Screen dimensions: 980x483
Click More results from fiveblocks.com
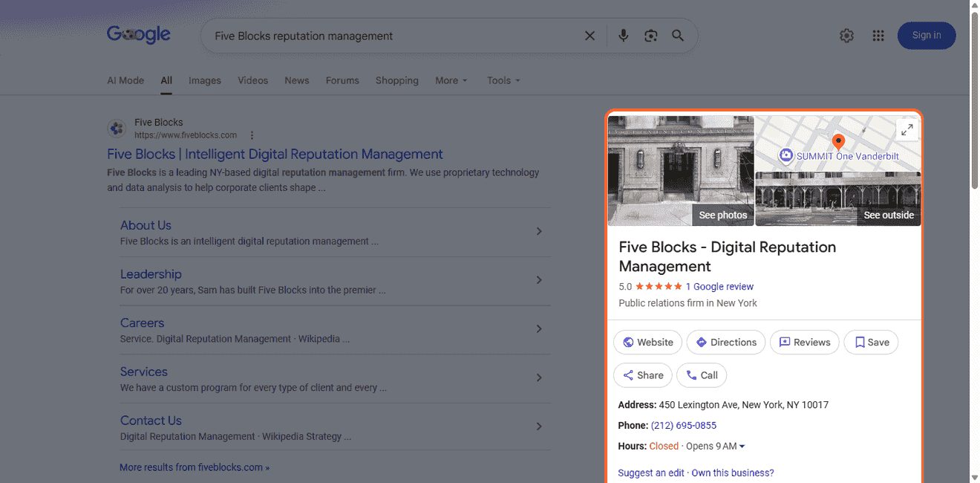195,467
